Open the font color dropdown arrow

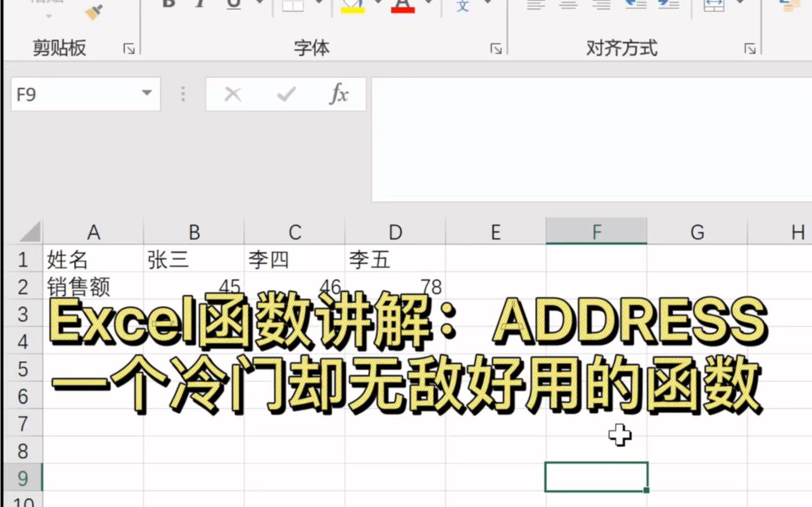pos(428,3)
